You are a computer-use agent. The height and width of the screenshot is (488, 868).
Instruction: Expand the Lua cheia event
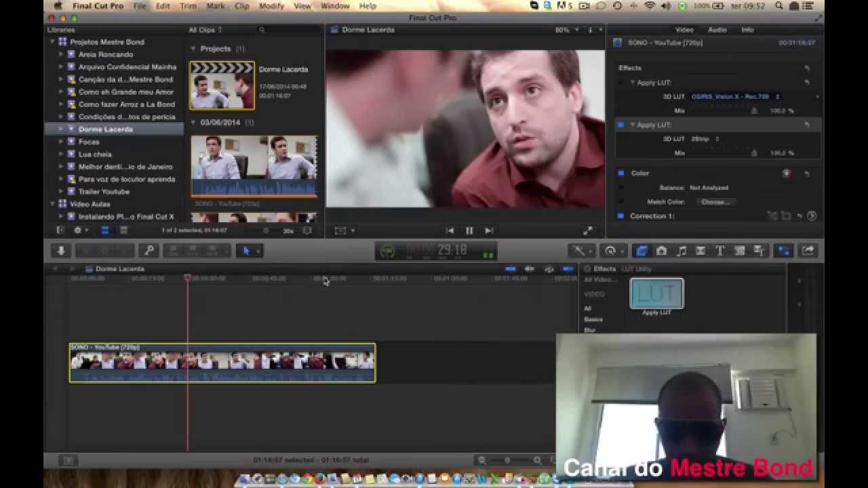(60, 154)
